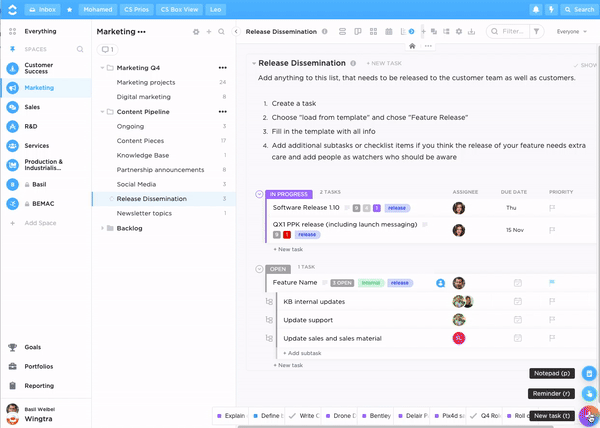This screenshot has width=600, height=428.
Task: Open due date calendar for Update support
Action: click(x=517, y=320)
